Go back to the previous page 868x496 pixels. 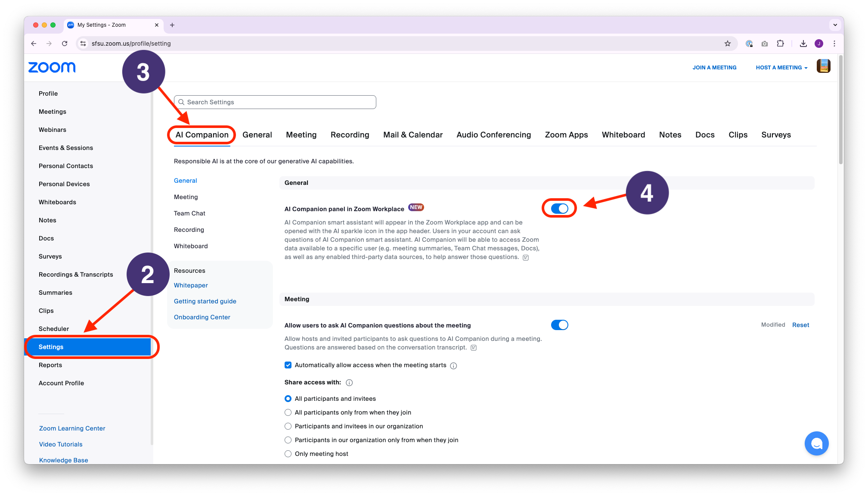(34, 44)
